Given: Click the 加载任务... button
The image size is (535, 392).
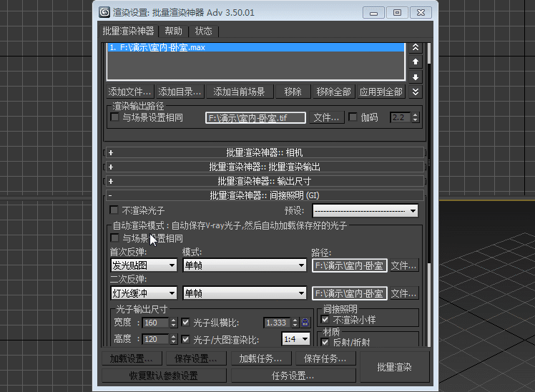Looking at the screenshot, I should click(x=260, y=358).
